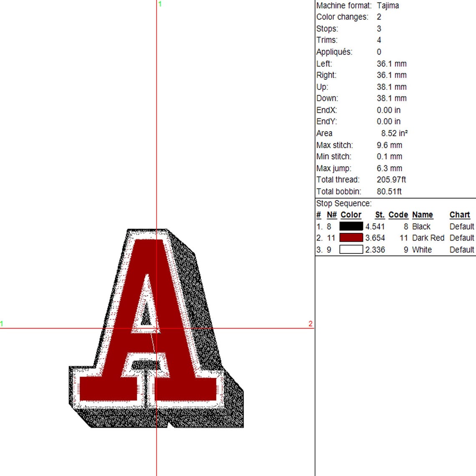Screen dimensions: 476x476
Task: Click the stitch count '4.541'
Action: click(x=375, y=226)
